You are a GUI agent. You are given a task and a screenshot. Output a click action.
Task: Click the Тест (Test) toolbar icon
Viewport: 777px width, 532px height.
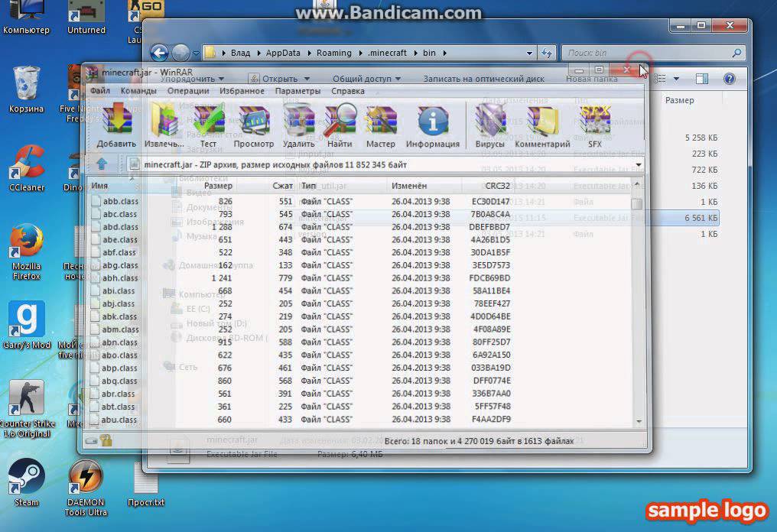point(208,125)
